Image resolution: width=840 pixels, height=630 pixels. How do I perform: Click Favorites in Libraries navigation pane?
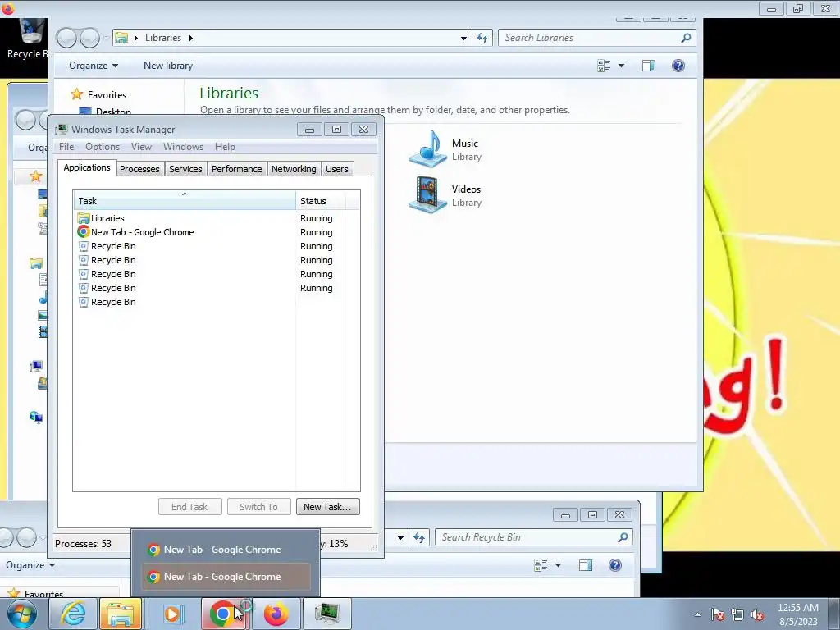tap(107, 95)
